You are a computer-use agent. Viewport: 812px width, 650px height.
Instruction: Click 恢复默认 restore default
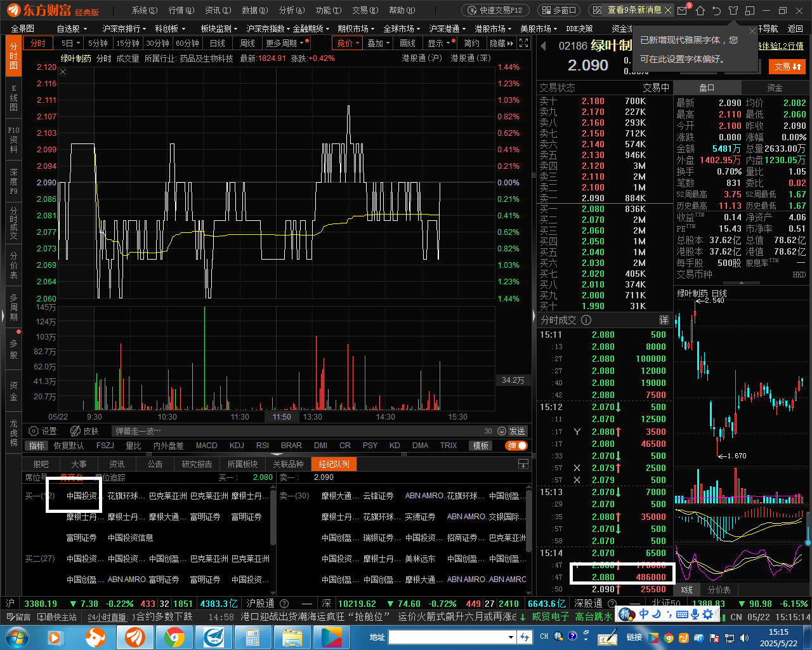(69, 446)
